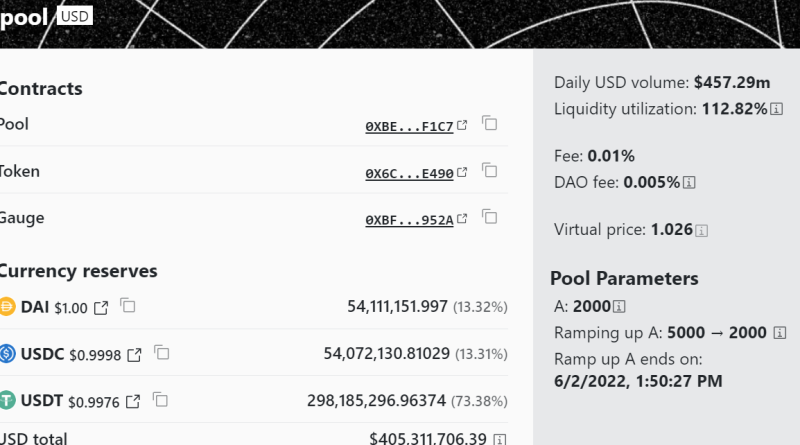Copy the DAI token address
The width and height of the screenshot is (800, 445).
click(128, 306)
